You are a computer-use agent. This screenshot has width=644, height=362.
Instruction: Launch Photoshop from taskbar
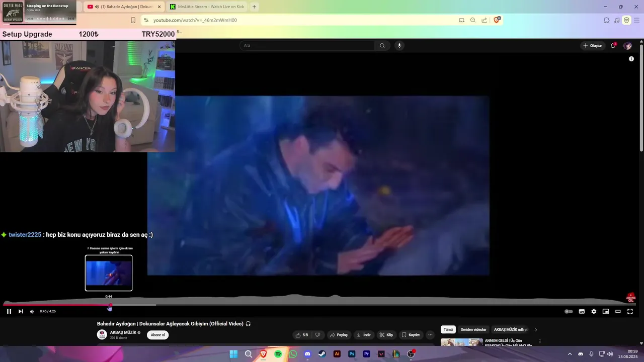[x=352, y=354]
